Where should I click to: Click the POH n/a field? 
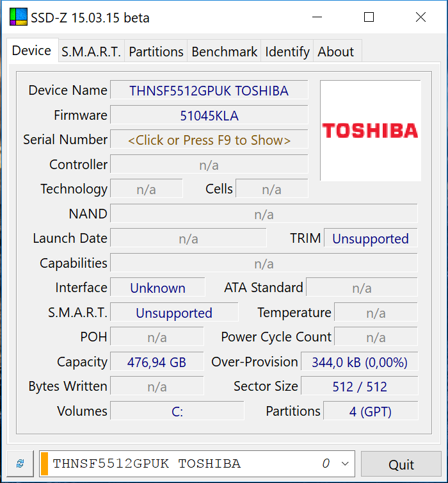157,337
